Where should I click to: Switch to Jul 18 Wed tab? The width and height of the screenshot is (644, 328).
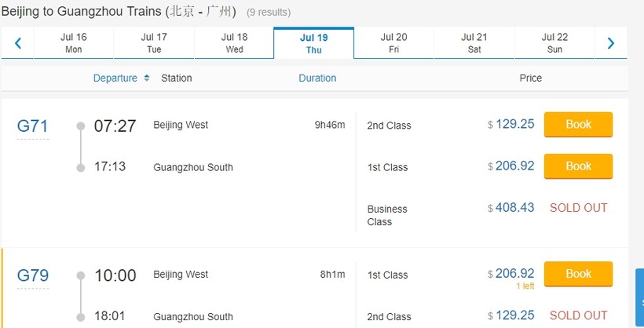coord(234,43)
